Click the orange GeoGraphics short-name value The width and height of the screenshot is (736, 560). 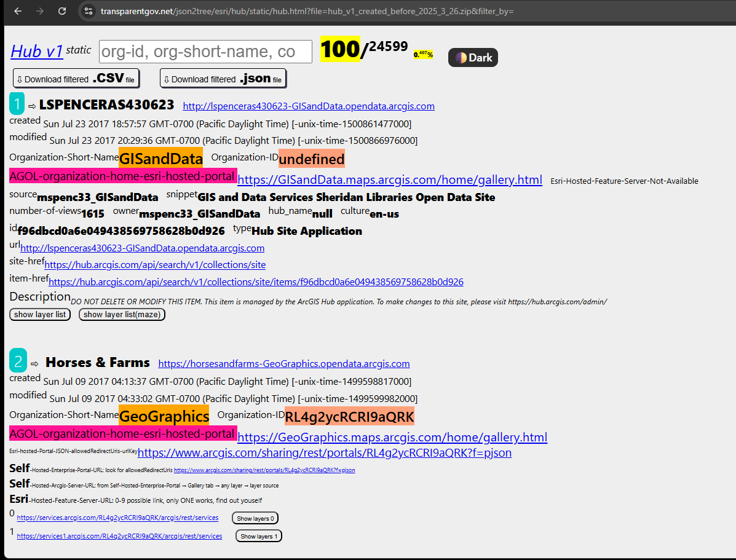click(164, 416)
